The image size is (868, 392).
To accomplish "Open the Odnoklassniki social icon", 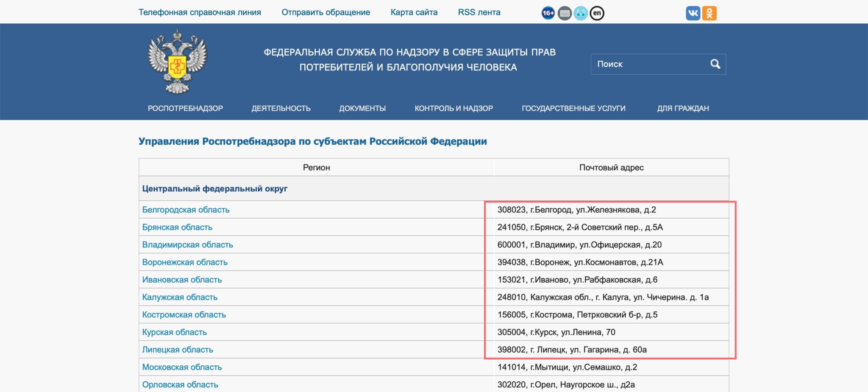I will [709, 13].
